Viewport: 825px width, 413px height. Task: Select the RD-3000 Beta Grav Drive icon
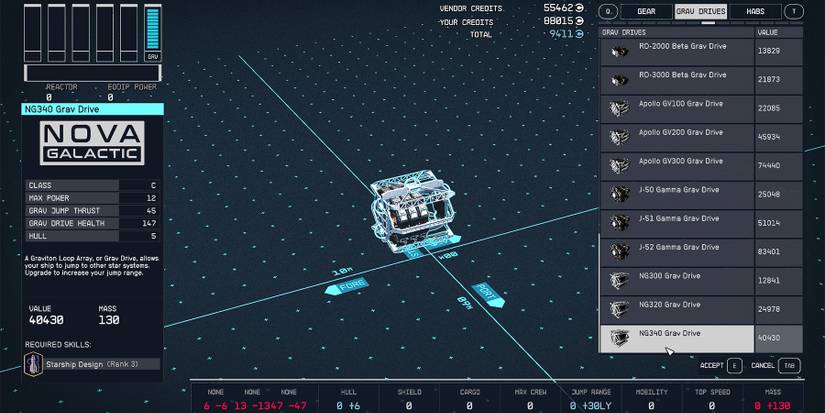pos(619,80)
